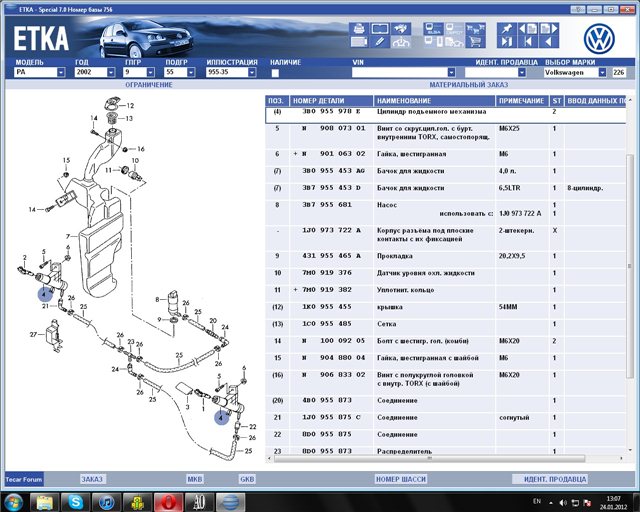Viewport: 640px width, 512px height.
Task: Click the greyed documents-and-car icon
Action: coord(454,42)
